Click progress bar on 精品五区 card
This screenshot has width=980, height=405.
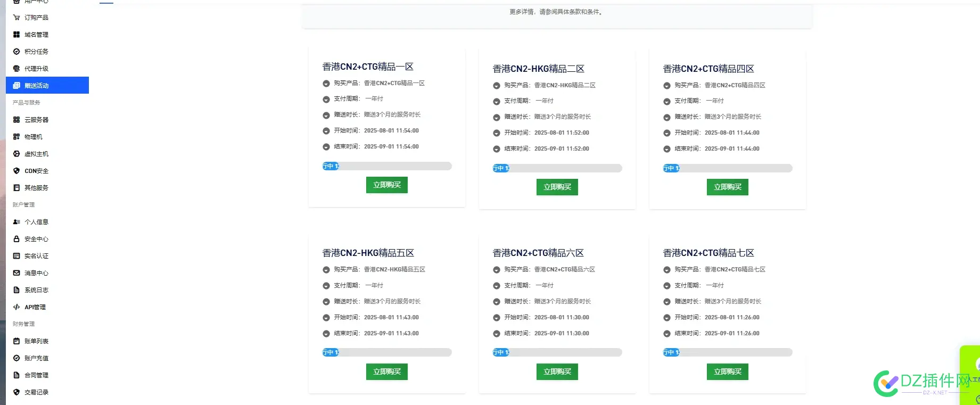click(387, 352)
